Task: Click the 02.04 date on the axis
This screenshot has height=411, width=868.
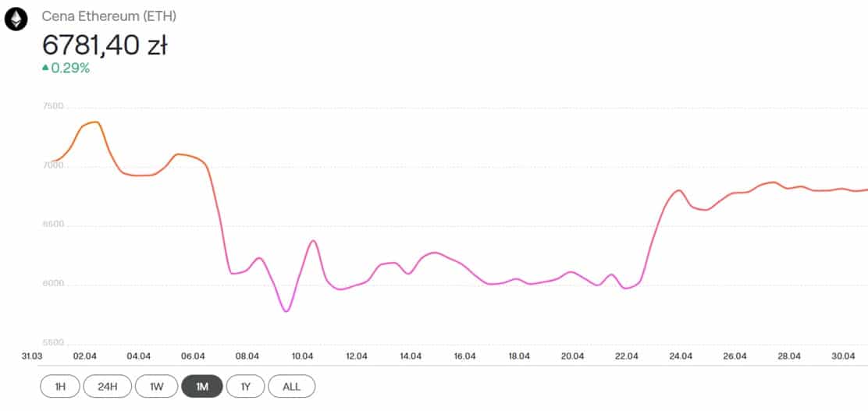Action: [x=84, y=356]
